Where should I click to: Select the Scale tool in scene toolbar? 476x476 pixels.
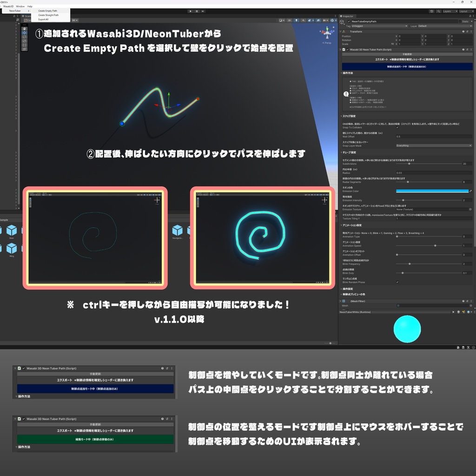click(x=24, y=41)
